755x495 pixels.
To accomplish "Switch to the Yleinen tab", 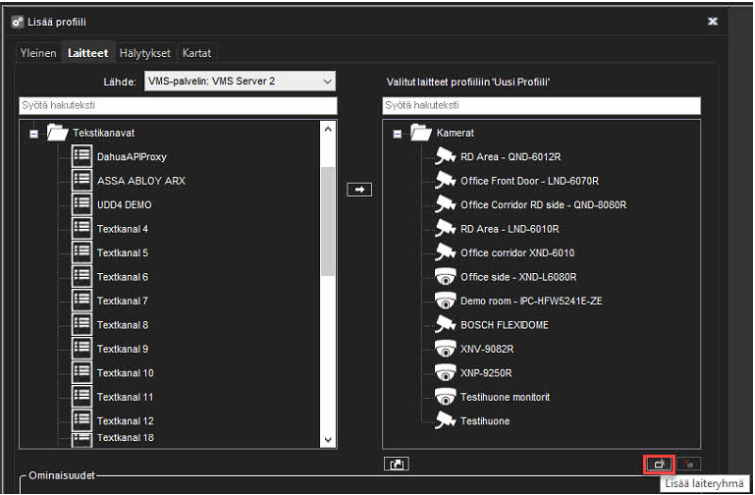I will [x=38, y=53].
